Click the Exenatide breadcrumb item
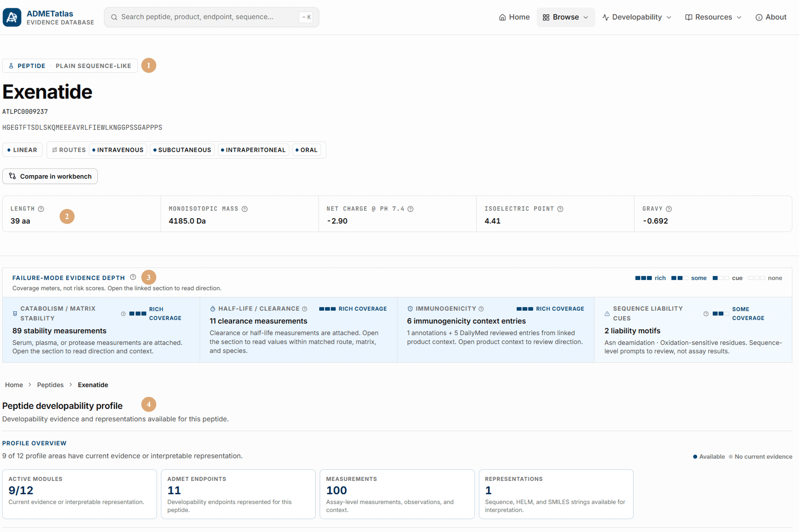Viewport: 799px width, 532px height. (93, 385)
